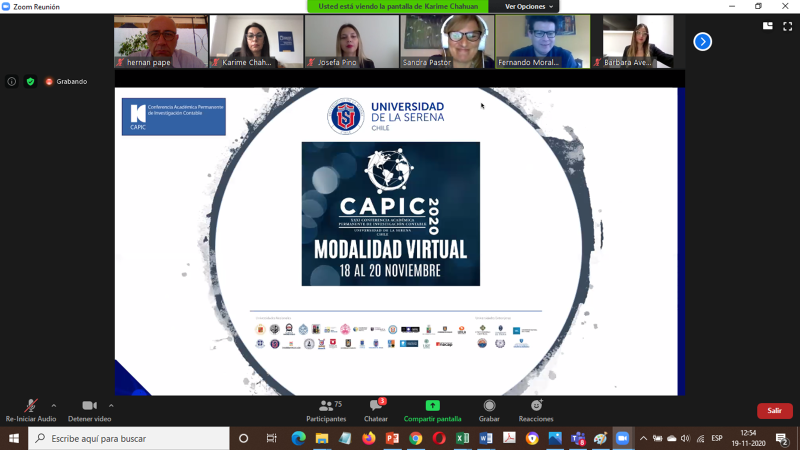Viewport: 800px width, 450px height.
Task: Open Firefox from the taskbar
Action: click(x=368, y=438)
